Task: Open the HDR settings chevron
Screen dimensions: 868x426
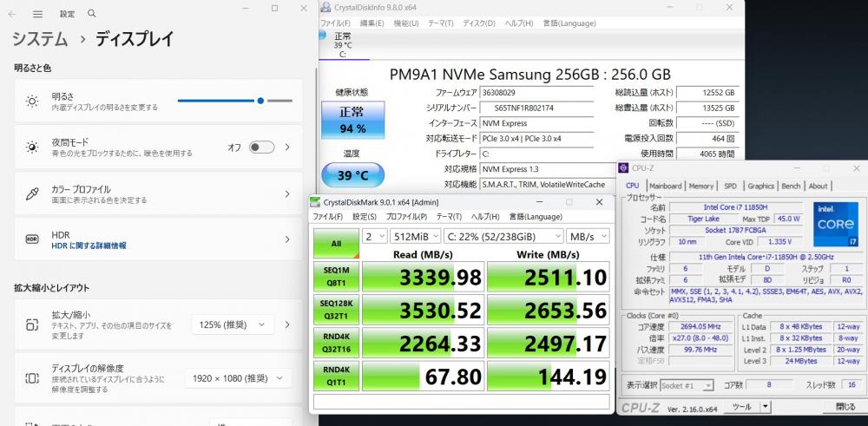Action: (x=287, y=239)
